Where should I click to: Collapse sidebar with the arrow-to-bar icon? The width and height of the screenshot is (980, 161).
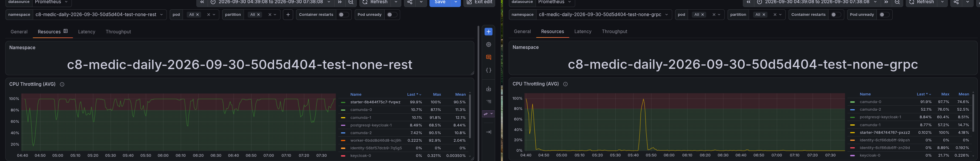click(488, 132)
